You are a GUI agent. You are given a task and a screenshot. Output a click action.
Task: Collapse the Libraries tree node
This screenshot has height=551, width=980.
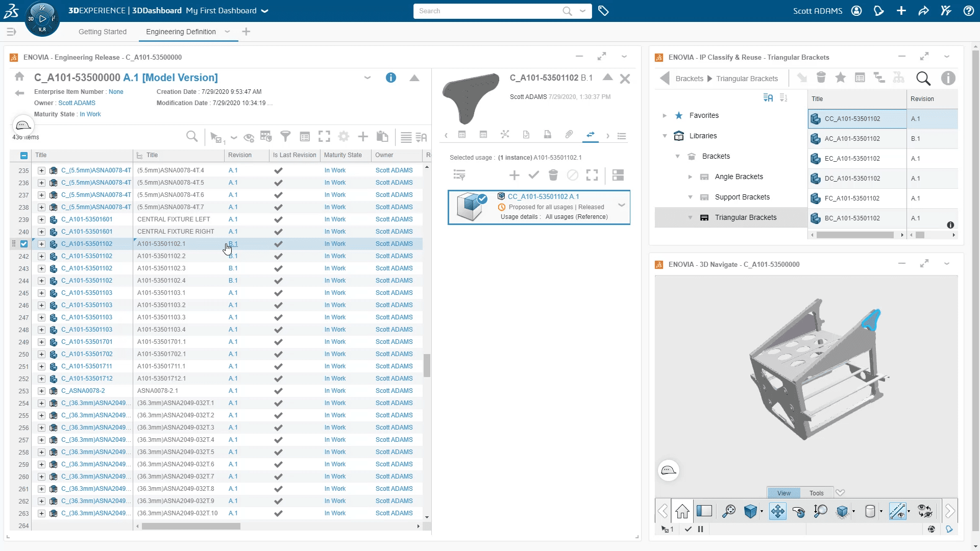pos(665,136)
